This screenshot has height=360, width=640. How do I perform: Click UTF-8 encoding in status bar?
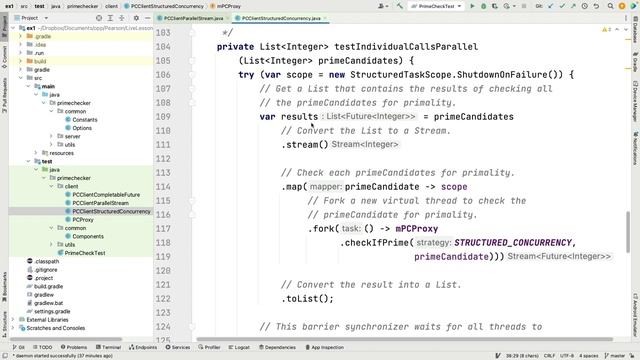567,356
